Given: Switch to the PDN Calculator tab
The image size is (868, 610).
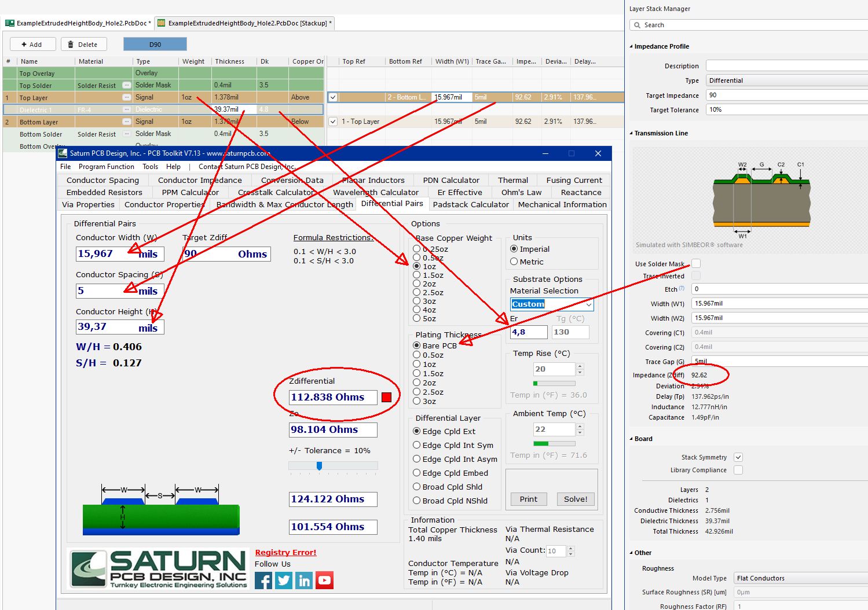Looking at the screenshot, I should pyautogui.click(x=451, y=180).
